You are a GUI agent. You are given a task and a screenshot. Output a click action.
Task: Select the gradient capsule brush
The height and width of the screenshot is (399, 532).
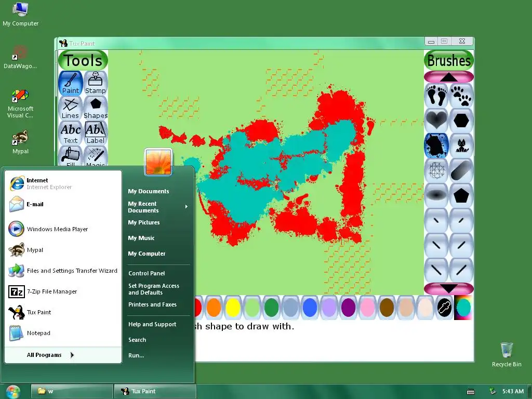coord(461,170)
